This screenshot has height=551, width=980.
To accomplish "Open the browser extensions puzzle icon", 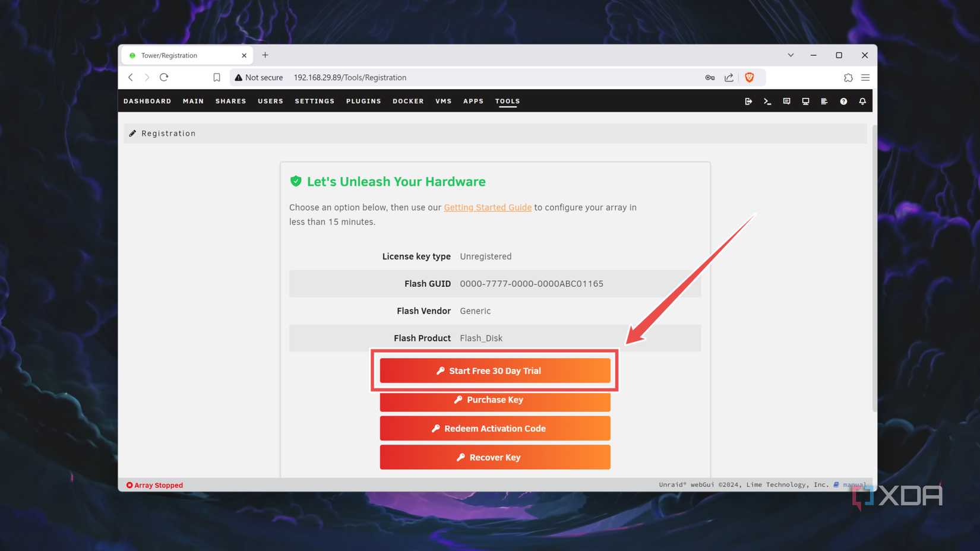I will pyautogui.click(x=848, y=77).
